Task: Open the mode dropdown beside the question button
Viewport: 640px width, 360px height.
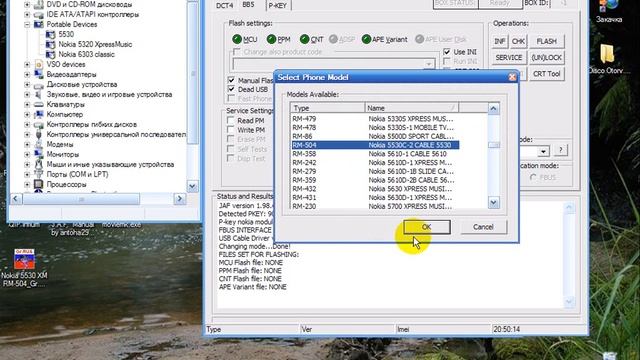Action: coord(543,151)
